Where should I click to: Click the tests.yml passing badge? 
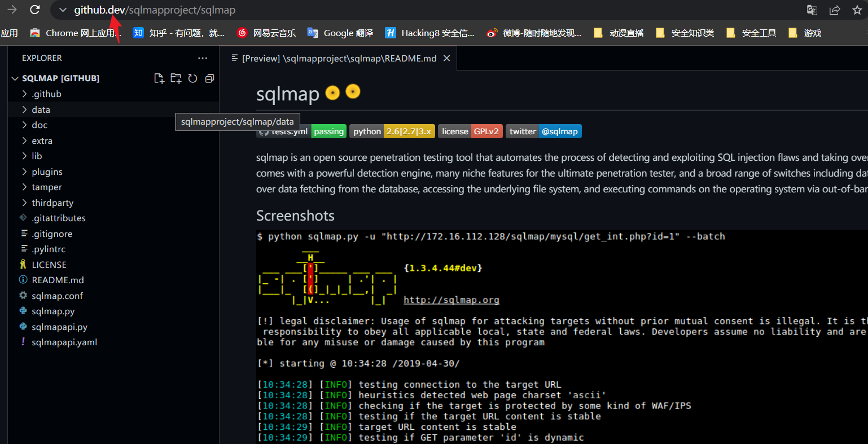tap(301, 131)
